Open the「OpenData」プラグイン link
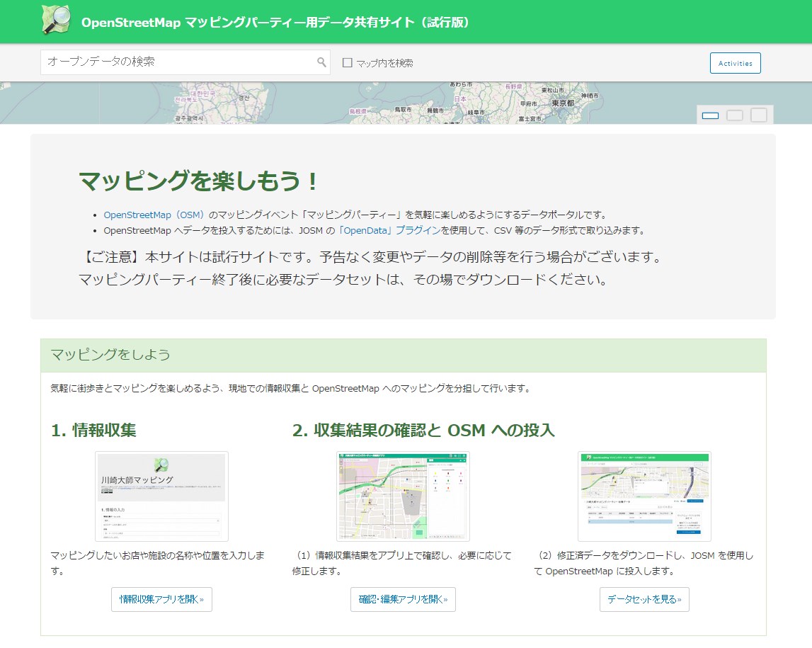Screen dimensions: 812x648 pos(389,230)
